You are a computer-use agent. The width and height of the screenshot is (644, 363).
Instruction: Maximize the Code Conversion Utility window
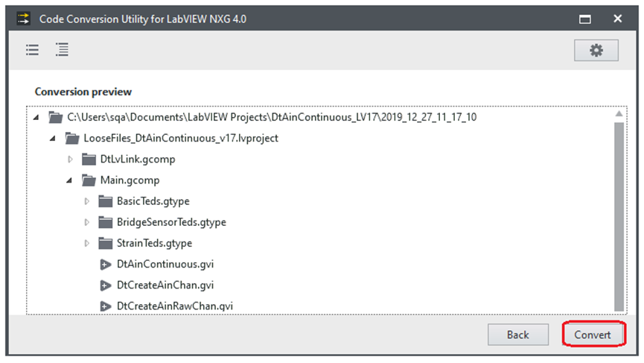586,18
